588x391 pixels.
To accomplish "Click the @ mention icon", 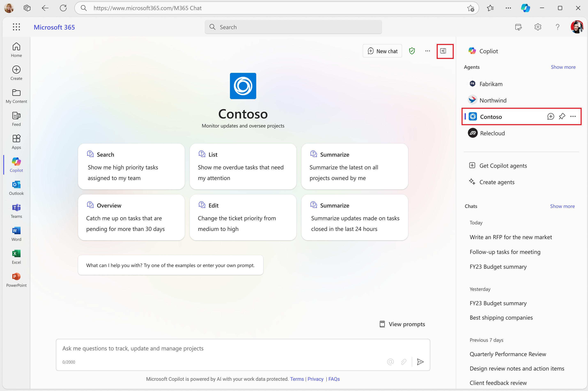I will pyautogui.click(x=390, y=362).
